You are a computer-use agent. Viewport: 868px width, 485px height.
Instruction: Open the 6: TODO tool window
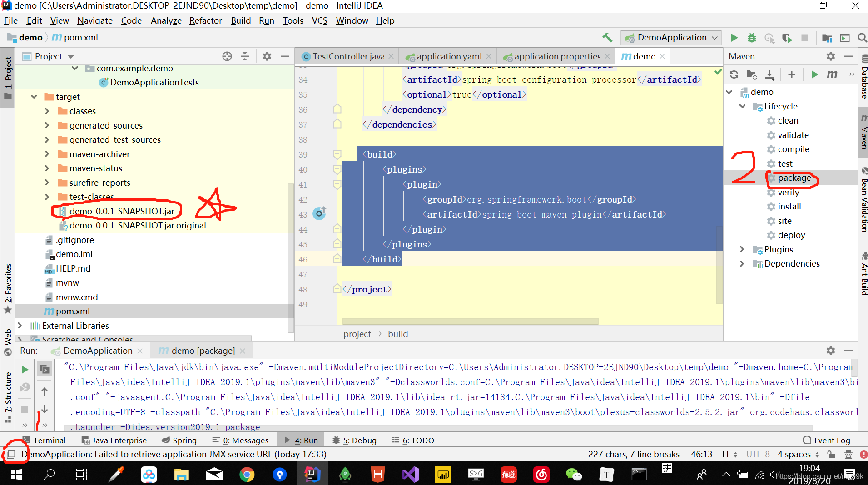click(413, 440)
